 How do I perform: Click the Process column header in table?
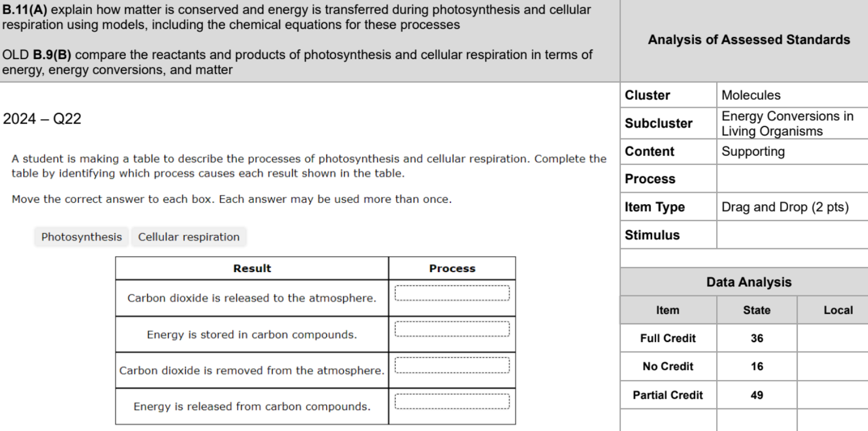pyautogui.click(x=452, y=268)
